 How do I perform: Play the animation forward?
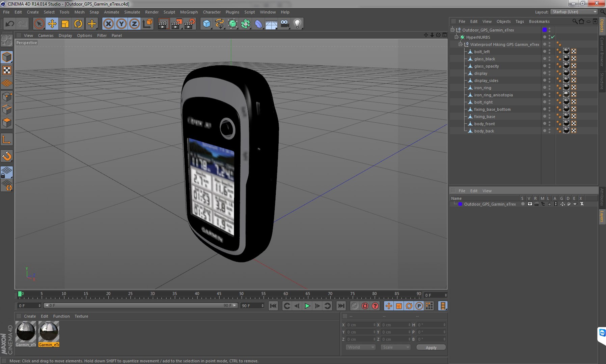click(x=307, y=306)
